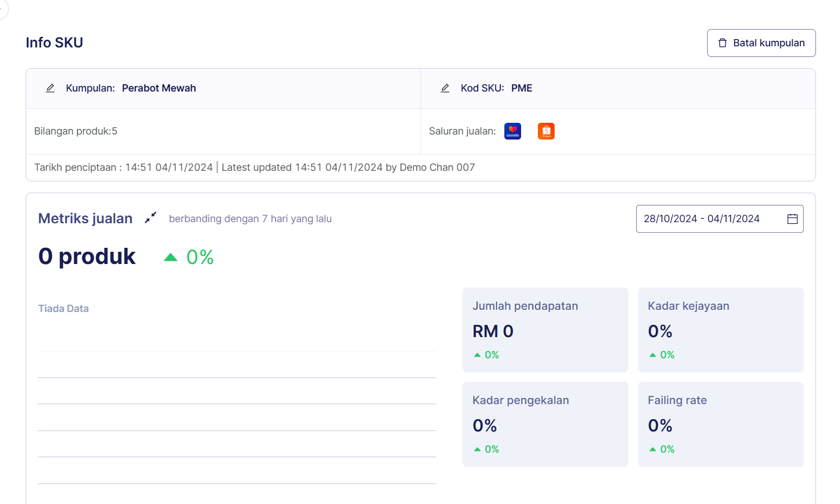Click the Lazada sales channel icon
Screen dimensions: 840x504
click(x=512, y=131)
